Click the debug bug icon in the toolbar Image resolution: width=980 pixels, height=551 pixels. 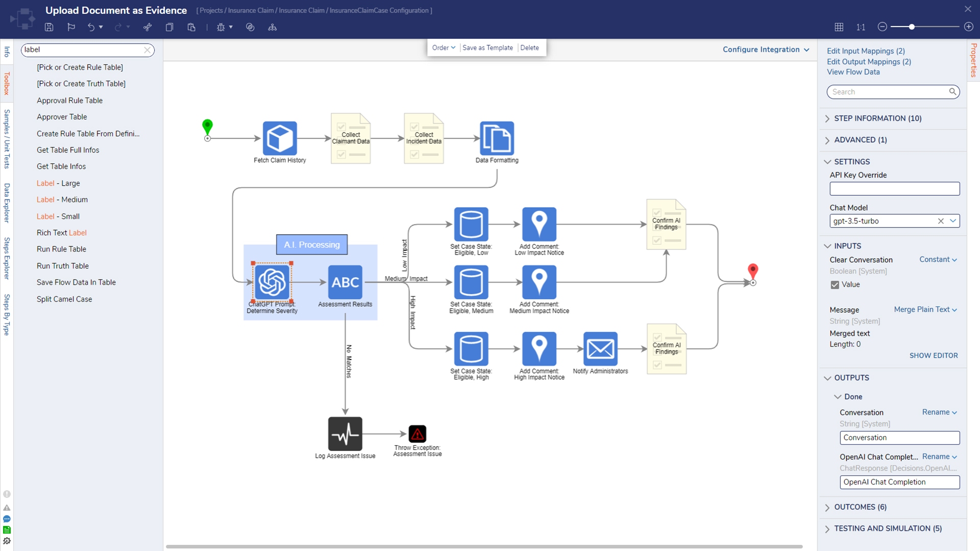click(x=220, y=28)
